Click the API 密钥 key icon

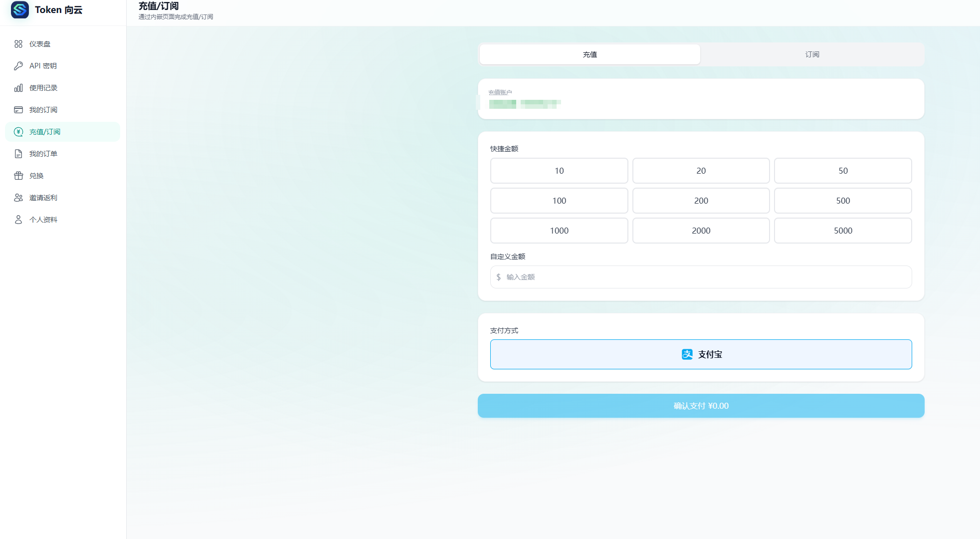(18, 66)
